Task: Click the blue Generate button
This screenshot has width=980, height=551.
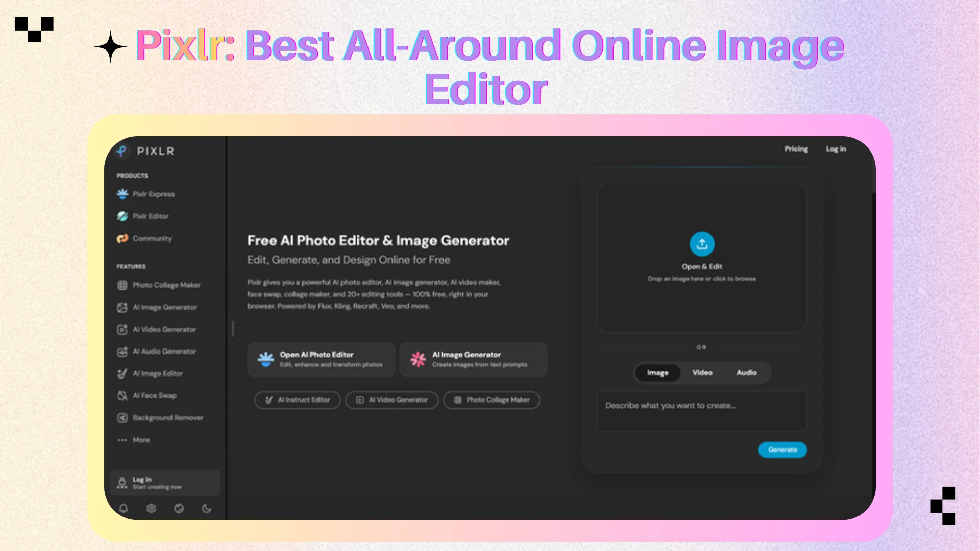Action: coord(782,450)
